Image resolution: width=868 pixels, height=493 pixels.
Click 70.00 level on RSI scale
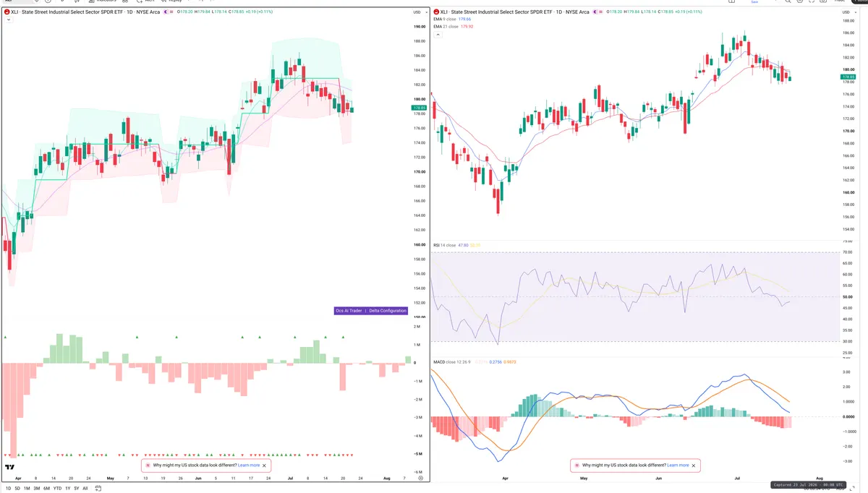tap(848, 252)
